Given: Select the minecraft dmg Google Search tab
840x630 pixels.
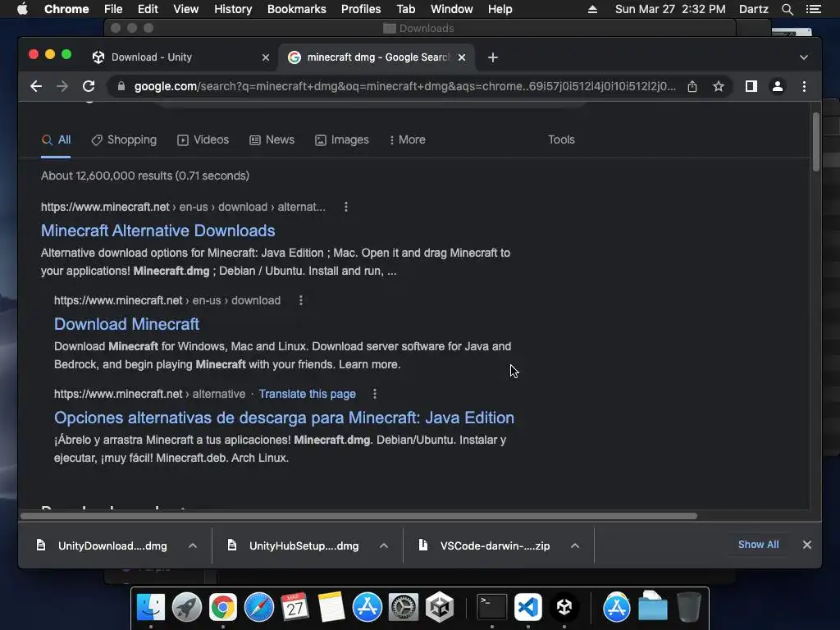Looking at the screenshot, I should [377, 57].
